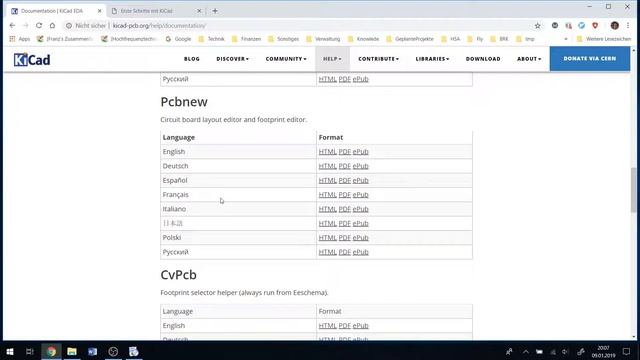Image resolution: width=640 pixels, height=360 pixels.
Task: Bookmark this page with star icon
Action: [538, 26]
